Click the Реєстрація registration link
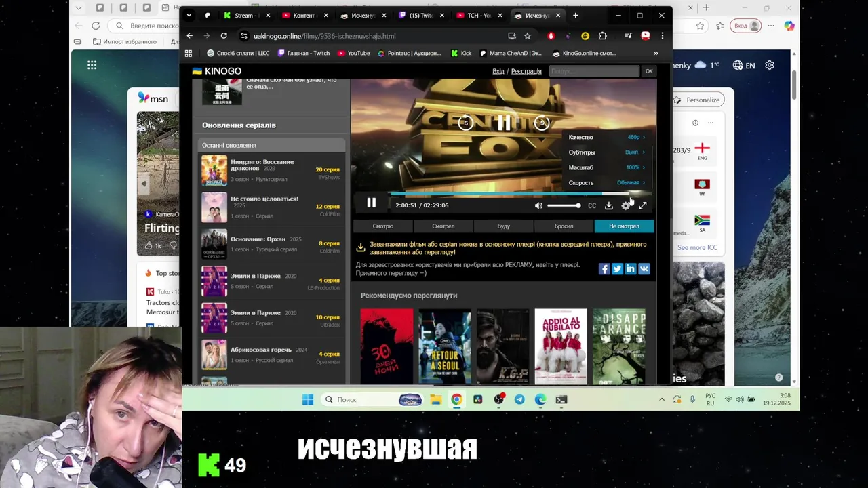This screenshot has height=488, width=868. tap(526, 71)
